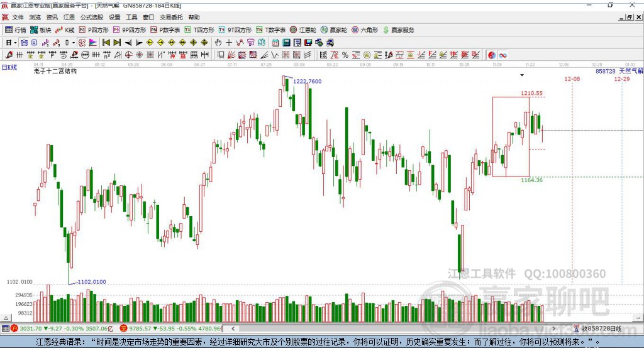The image size is (644, 348).
Task: Open the T数字表 tool
Action: (270, 30)
